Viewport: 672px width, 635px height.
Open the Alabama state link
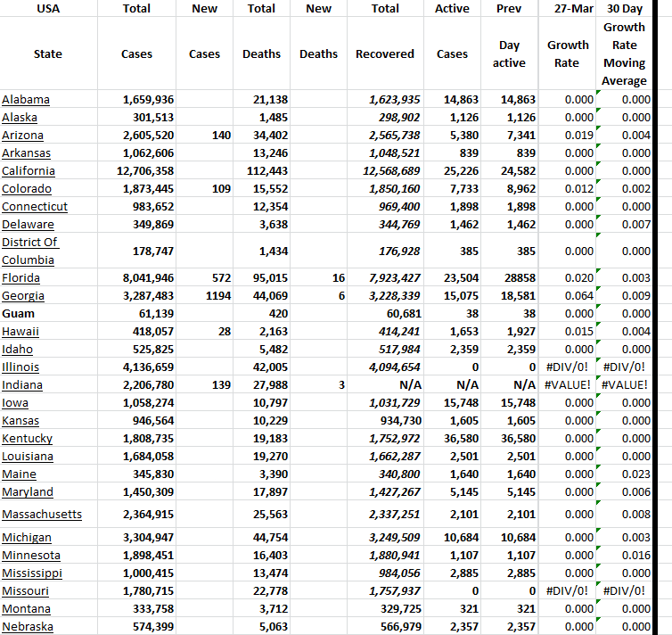click(26, 99)
